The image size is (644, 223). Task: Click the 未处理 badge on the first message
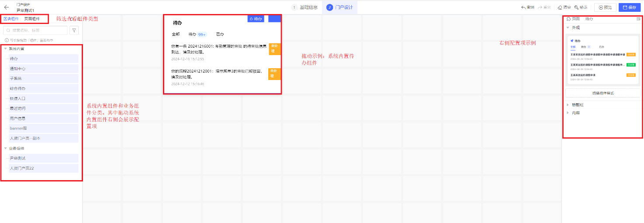[274, 49]
